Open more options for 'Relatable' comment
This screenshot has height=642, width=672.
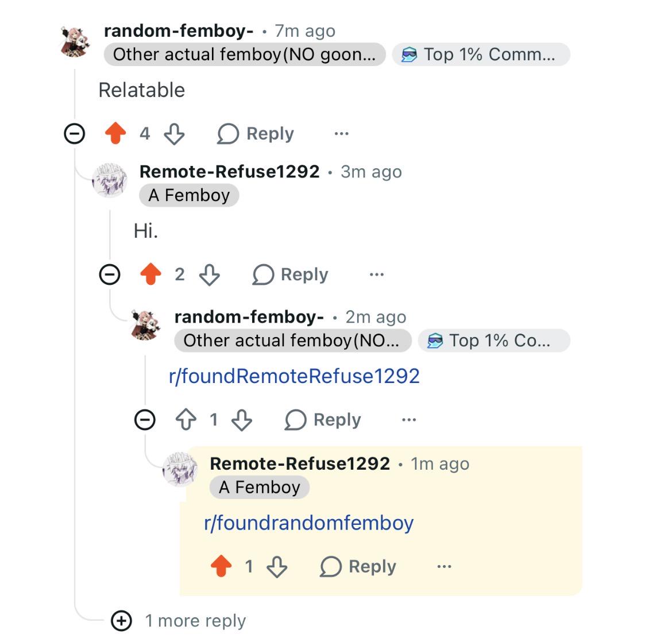coord(342,134)
